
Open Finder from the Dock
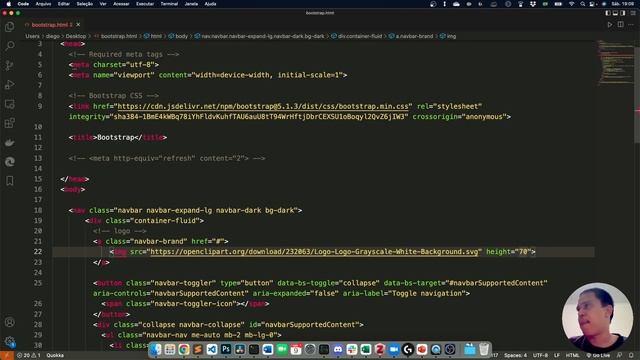tap(156, 349)
